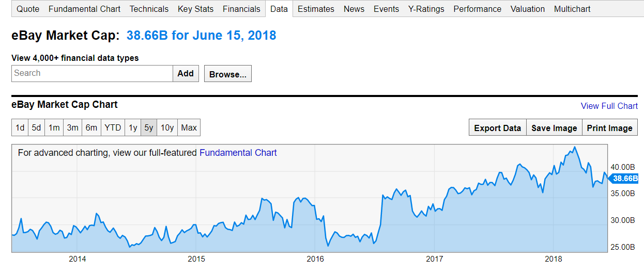644x274 pixels.
Task: Open the Multichart tab
Action: [572, 9]
